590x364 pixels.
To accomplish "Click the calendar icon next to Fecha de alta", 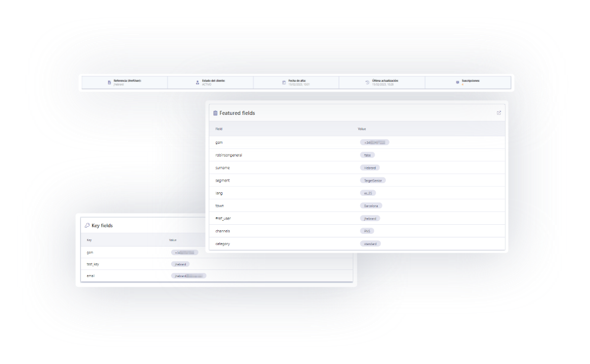I will point(283,81).
